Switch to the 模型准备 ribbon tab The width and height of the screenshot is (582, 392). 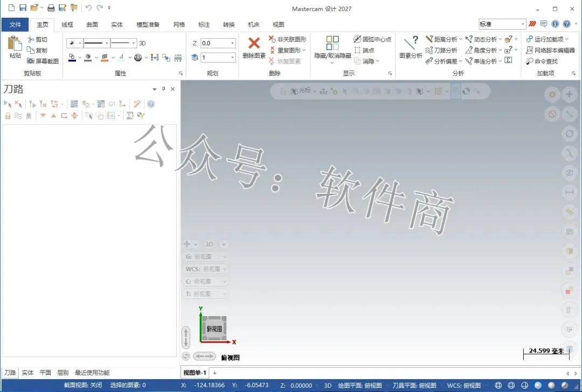coord(148,25)
